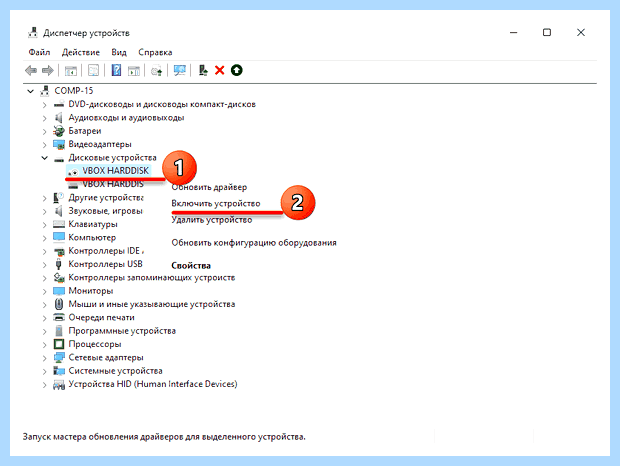Click the Сетевые адаптеры network icon

click(59, 358)
